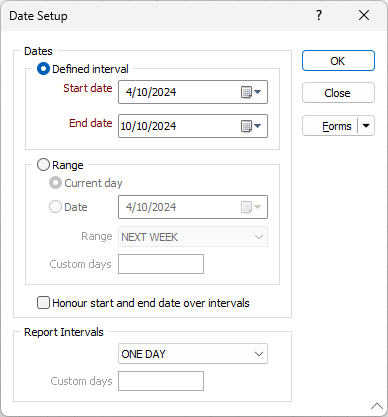Open the End date calendar picker icon
Viewport: 388px width, 417px height.
click(x=251, y=126)
